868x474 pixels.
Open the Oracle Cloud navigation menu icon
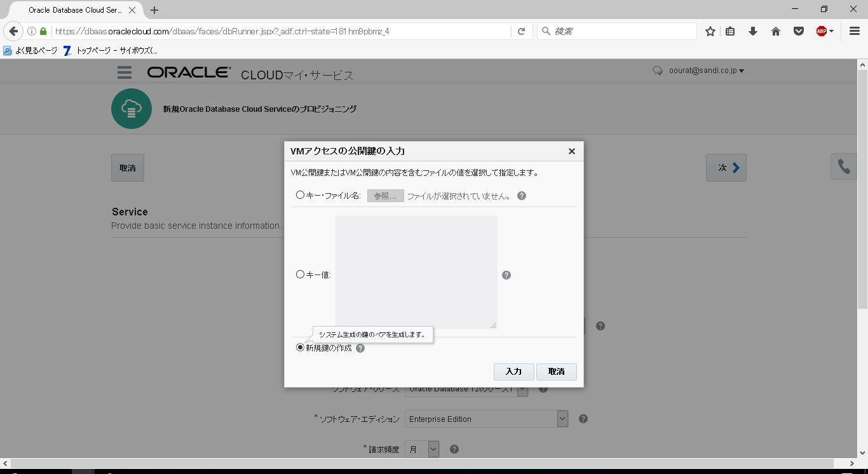[125, 72]
